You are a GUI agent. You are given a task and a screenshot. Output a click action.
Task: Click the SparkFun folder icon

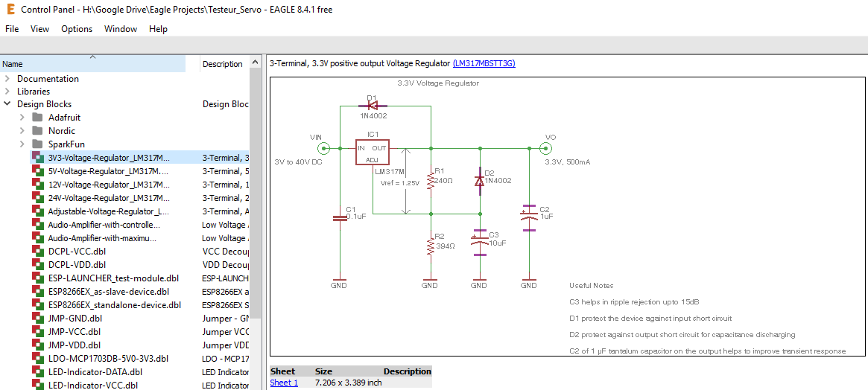point(38,144)
